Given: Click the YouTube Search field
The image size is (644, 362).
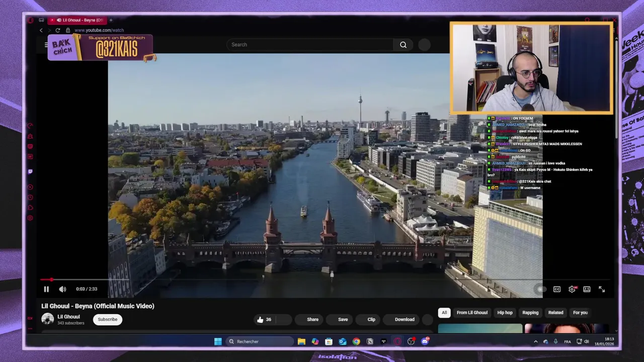Looking at the screenshot, I should pos(309,45).
